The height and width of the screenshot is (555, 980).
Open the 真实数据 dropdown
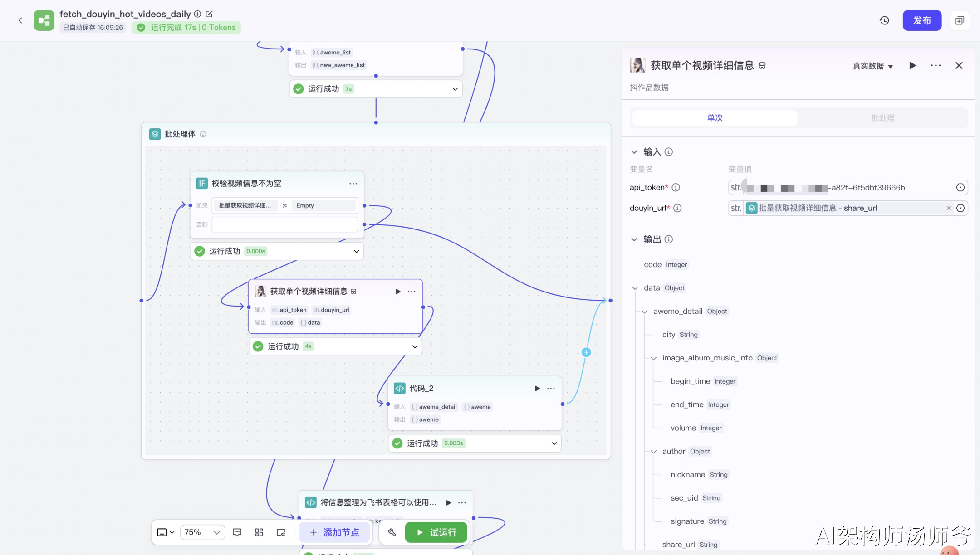pos(872,66)
